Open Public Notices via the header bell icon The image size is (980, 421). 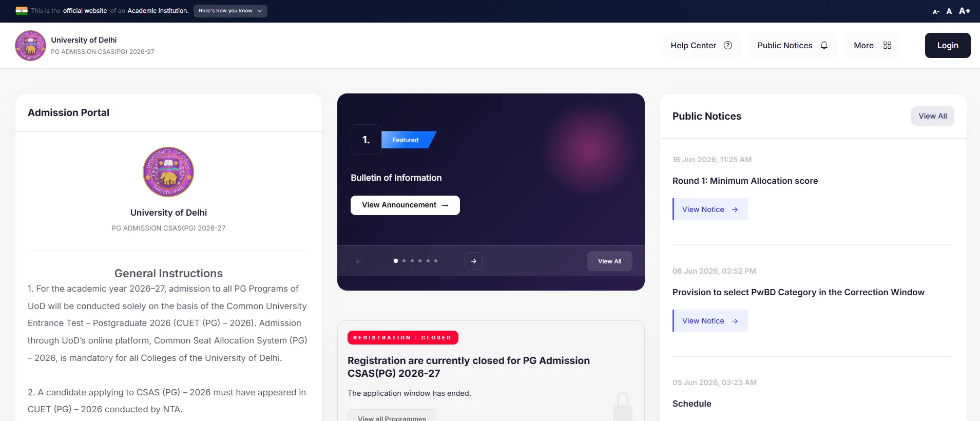click(x=824, y=45)
